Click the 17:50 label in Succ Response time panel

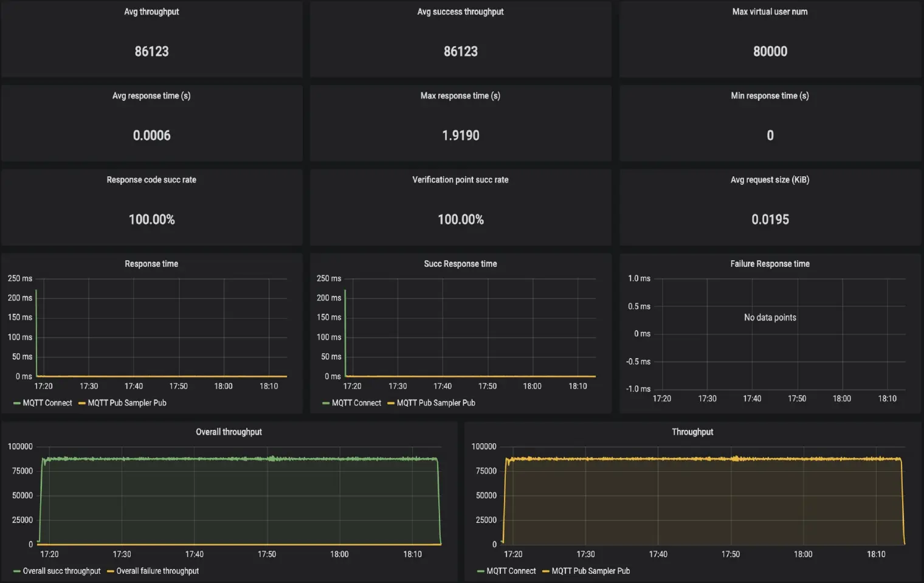point(488,385)
